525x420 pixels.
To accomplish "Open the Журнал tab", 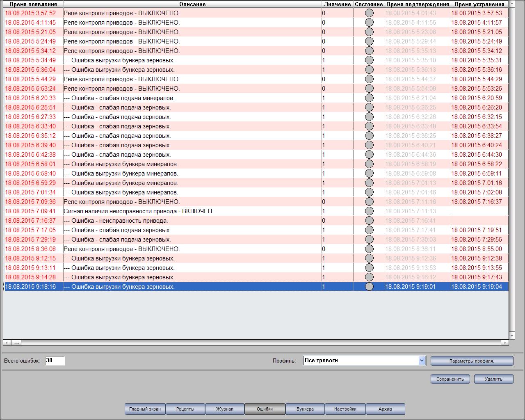I will (225, 409).
